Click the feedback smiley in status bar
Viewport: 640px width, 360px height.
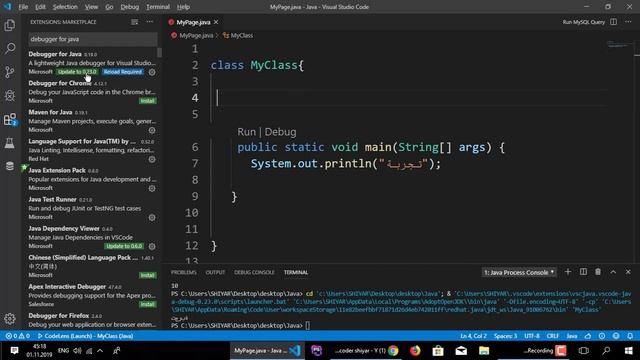coord(616,336)
